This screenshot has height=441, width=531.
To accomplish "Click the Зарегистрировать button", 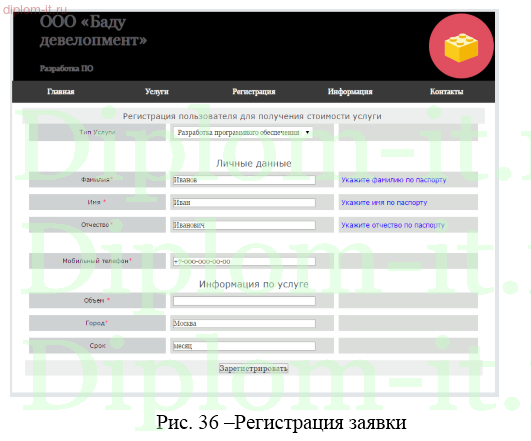I will click(x=254, y=368).
